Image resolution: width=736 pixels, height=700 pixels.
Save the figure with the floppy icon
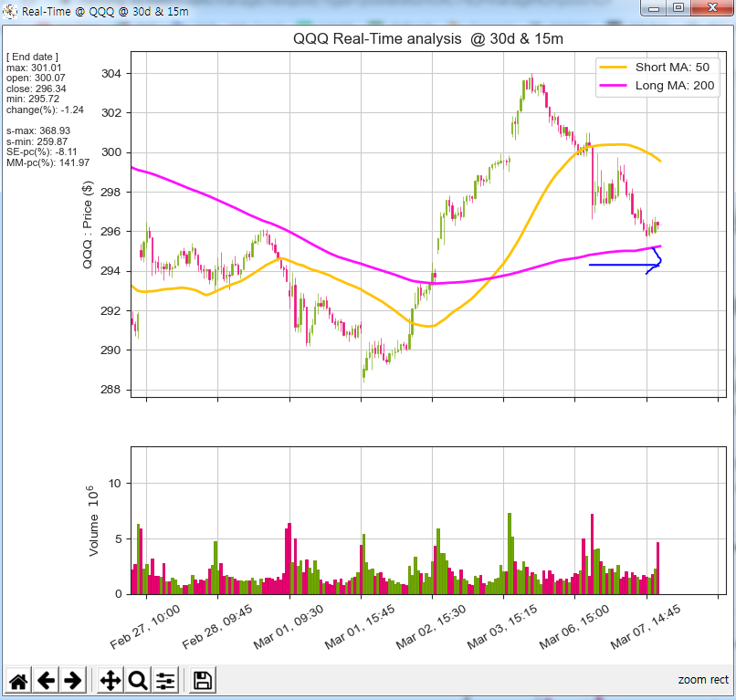pos(203,680)
